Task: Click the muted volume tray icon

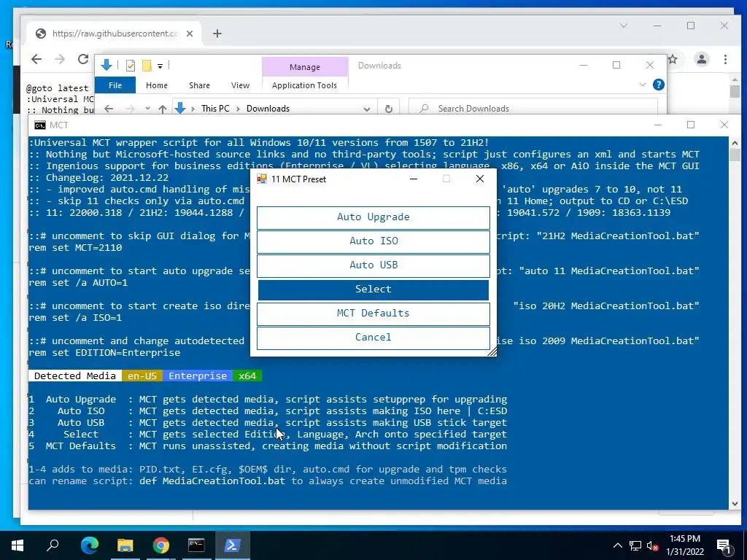Action: point(653,545)
